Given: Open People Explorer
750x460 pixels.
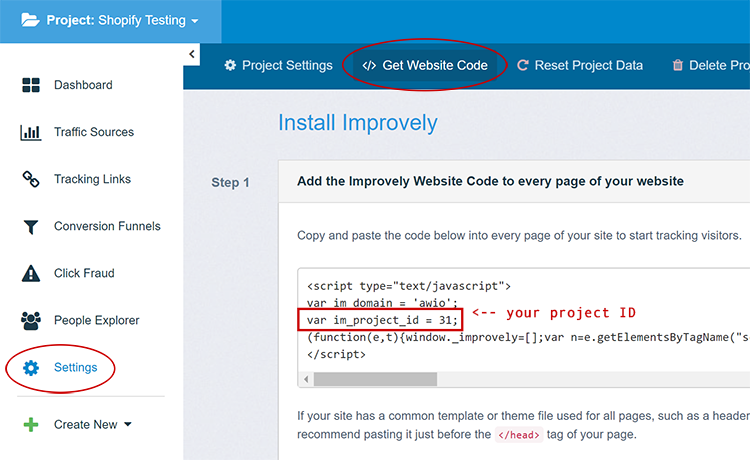Looking at the screenshot, I should [97, 320].
